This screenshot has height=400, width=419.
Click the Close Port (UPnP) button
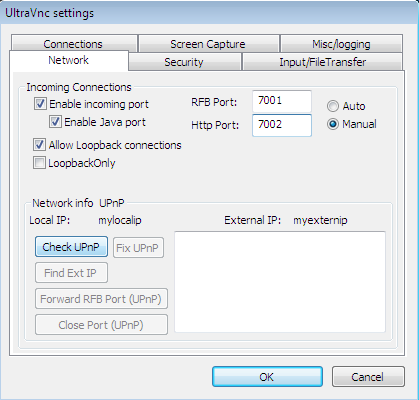coord(101,325)
